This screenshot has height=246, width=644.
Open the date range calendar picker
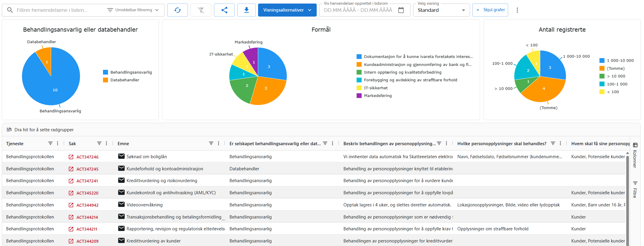click(x=401, y=10)
